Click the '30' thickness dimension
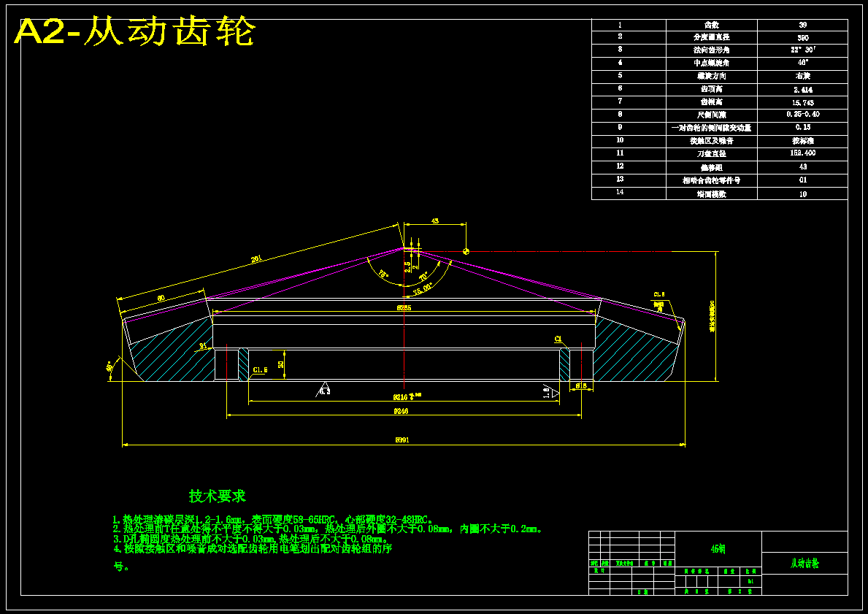This screenshot has height=614, width=868. tap(280, 364)
